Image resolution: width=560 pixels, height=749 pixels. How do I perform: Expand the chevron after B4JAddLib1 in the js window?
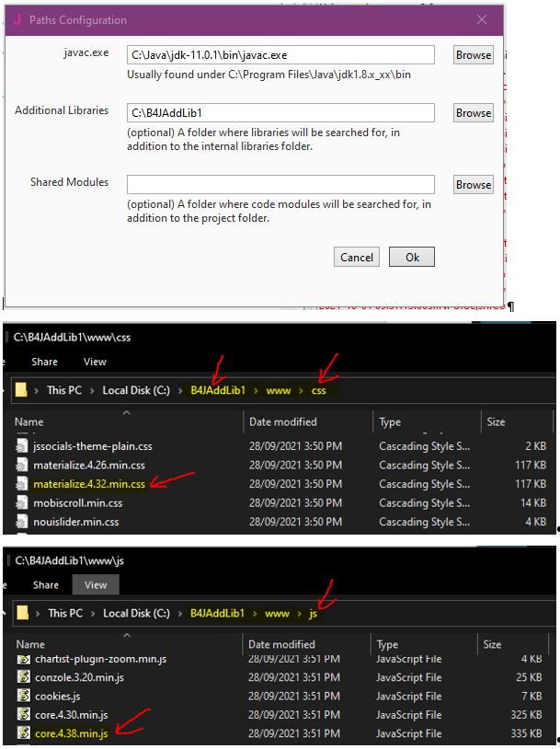pos(256,614)
